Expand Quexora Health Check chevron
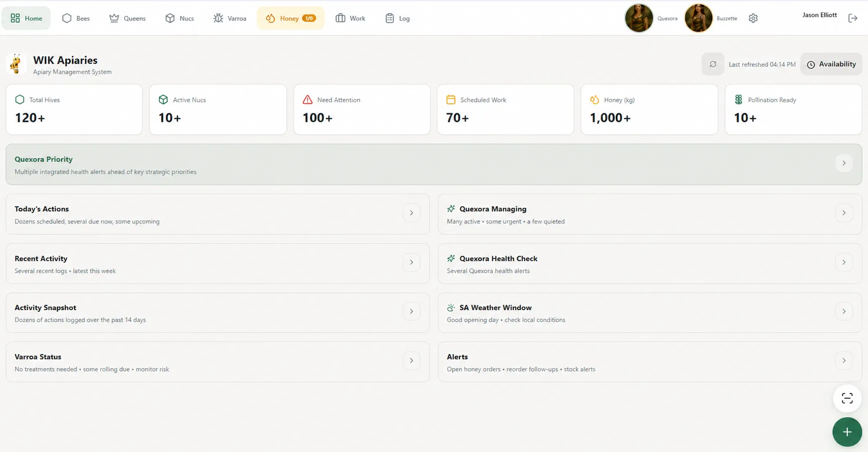The width and height of the screenshot is (868, 452). click(x=844, y=262)
